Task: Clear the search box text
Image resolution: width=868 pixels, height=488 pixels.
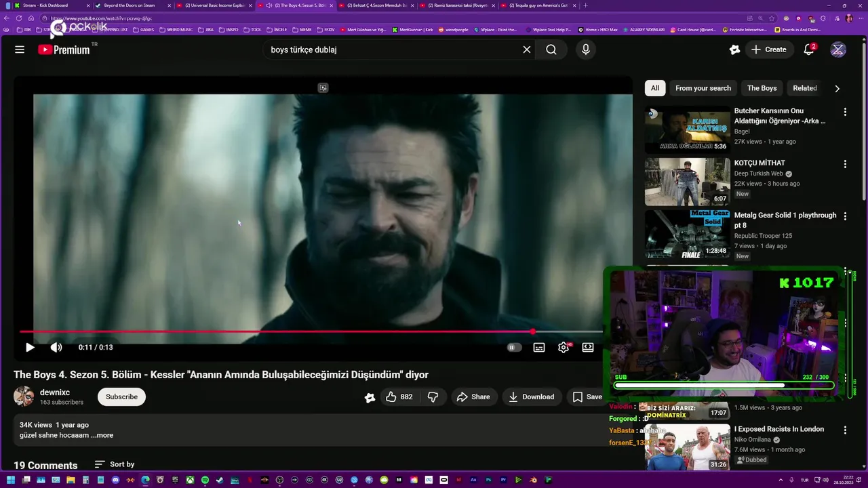Action: pyautogui.click(x=527, y=49)
